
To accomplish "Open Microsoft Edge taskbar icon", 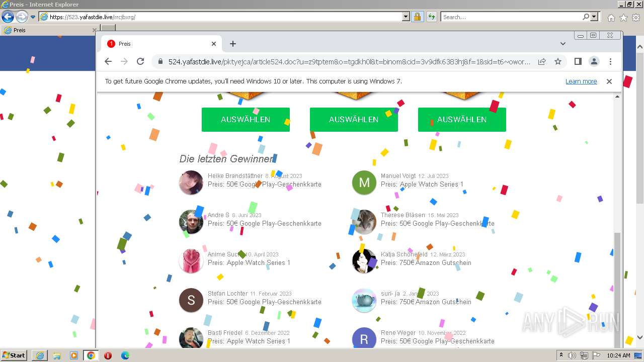I will [x=125, y=355].
